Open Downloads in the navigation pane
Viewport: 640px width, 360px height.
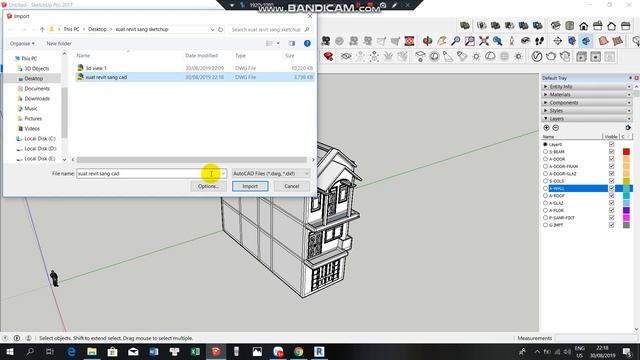pos(37,98)
